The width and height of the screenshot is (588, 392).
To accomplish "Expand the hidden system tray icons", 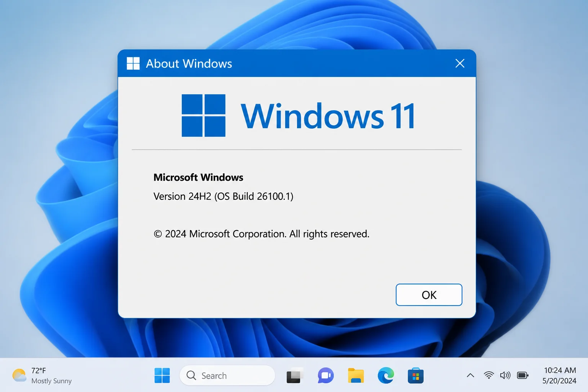I will pyautogui.click(x=470, y=376).
